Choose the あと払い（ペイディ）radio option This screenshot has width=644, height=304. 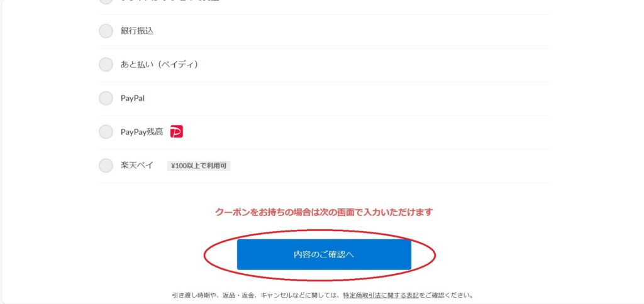106,65
